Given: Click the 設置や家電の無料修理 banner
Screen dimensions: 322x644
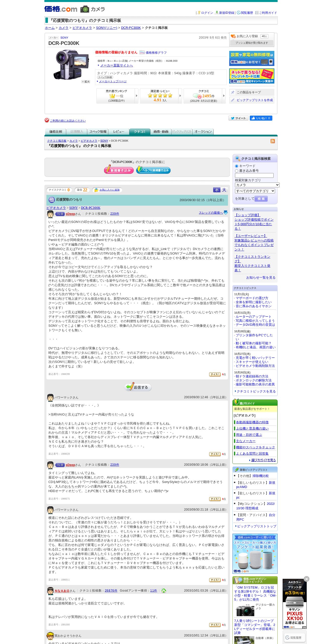Looking at the screenshot, I should point(252,58).
